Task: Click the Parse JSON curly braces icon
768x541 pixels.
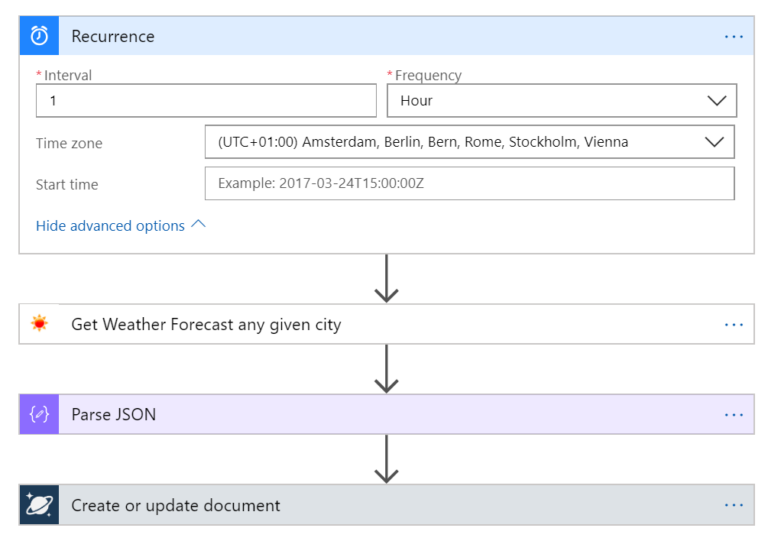Action: [x=39, y=414]
